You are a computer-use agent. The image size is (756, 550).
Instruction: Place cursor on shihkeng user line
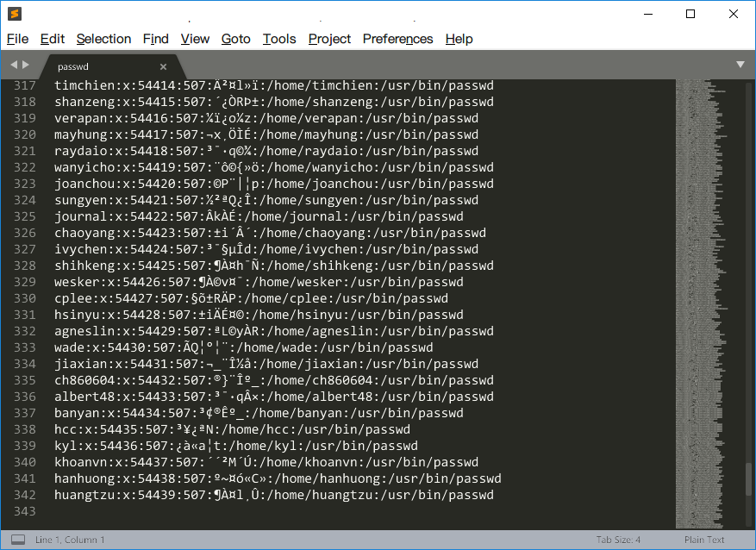pos(274,266)
